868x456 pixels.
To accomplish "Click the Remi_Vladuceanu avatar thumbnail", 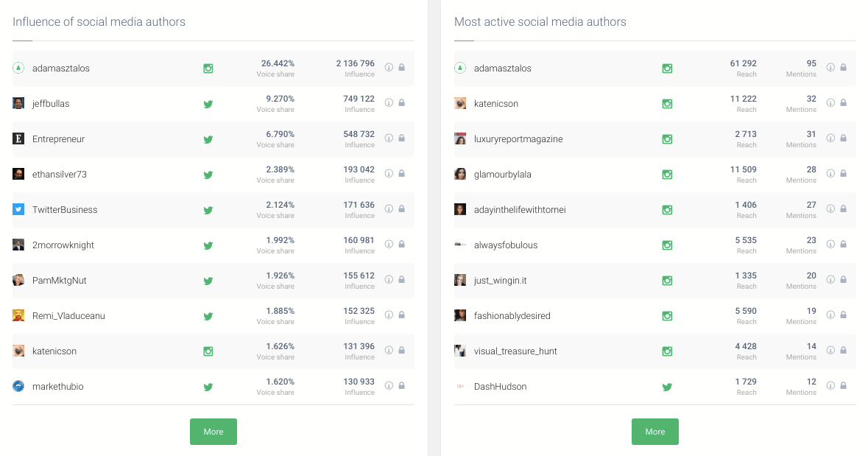I will (x=18, y=315).
